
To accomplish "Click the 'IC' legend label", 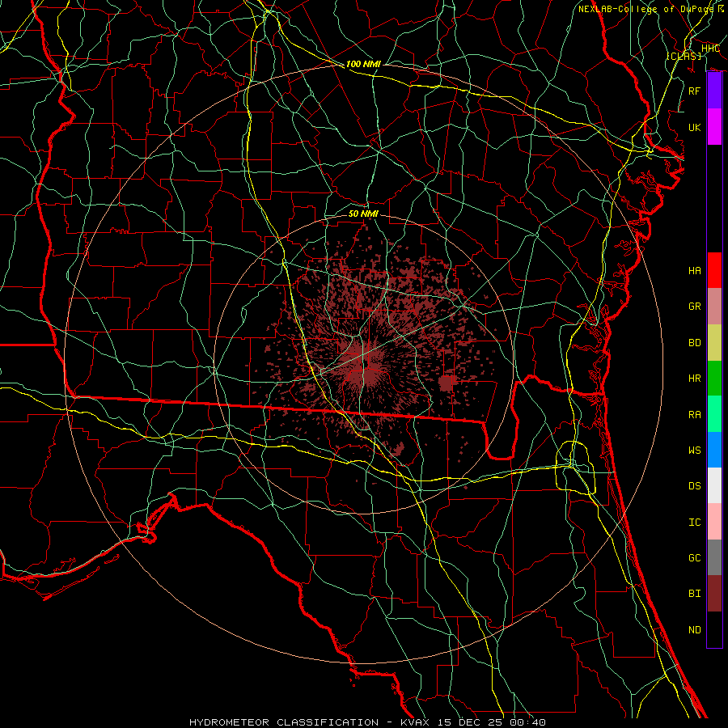I will pos(694,523).
